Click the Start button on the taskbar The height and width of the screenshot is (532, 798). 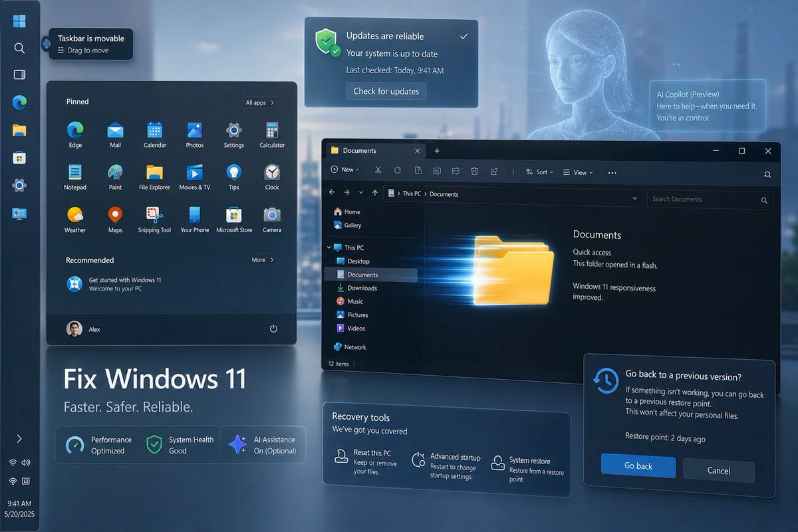(x=19, y=21)
